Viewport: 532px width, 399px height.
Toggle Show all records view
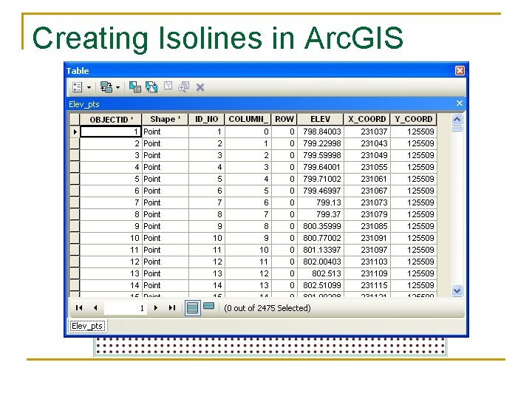[192, 308]
